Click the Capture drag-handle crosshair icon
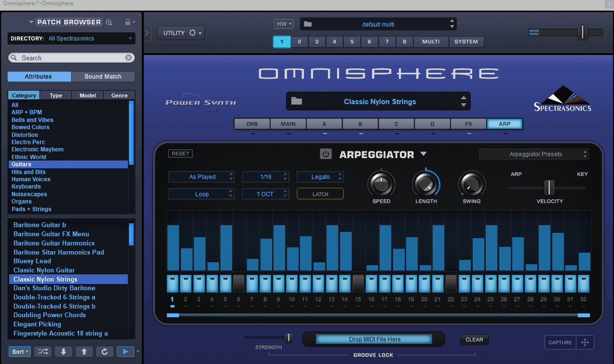This screenshot has width=614, height=364. pos(585,342)
